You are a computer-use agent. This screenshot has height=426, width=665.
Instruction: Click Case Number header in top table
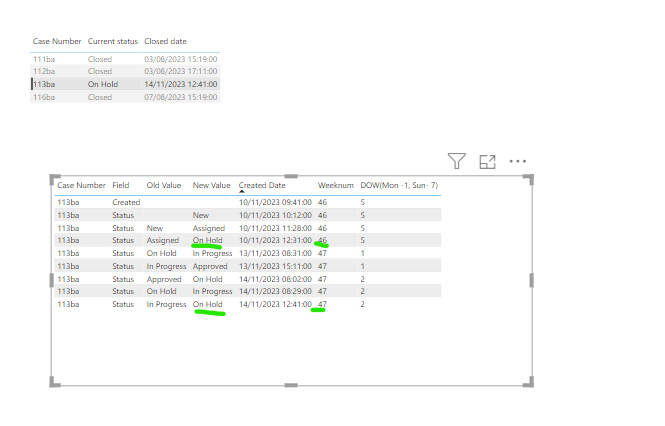57,42
